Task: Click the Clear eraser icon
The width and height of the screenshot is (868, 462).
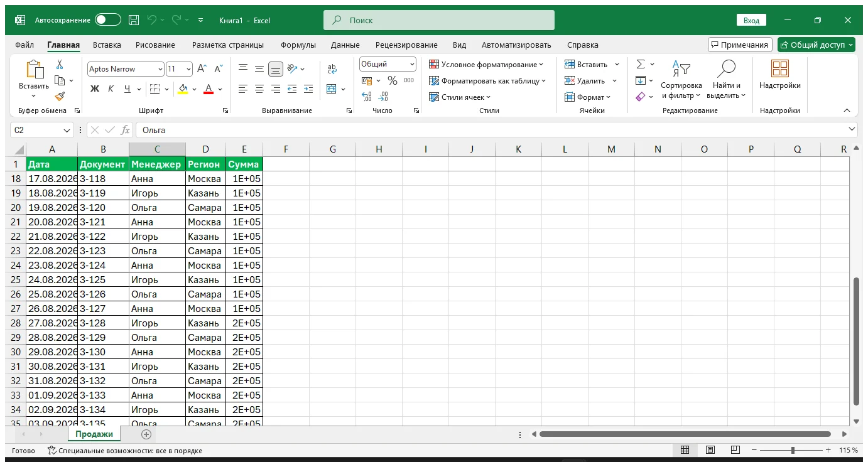Action: tap(641, 97)
